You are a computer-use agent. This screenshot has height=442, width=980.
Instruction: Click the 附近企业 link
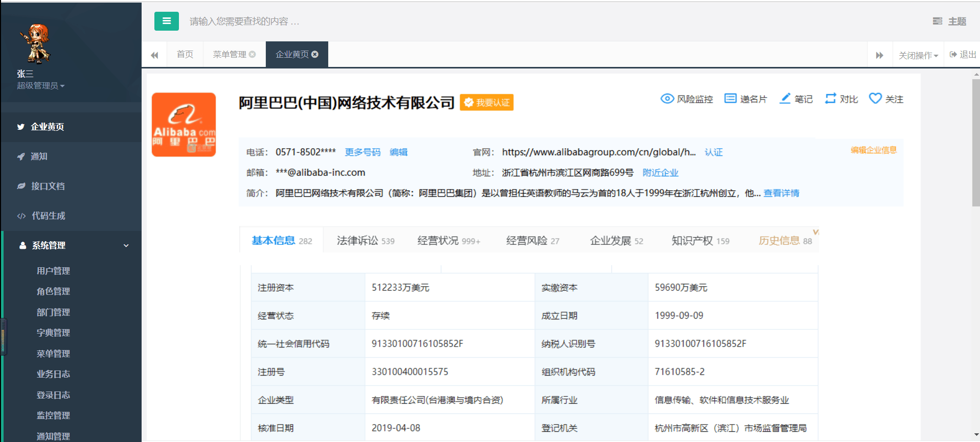[660, 173]
